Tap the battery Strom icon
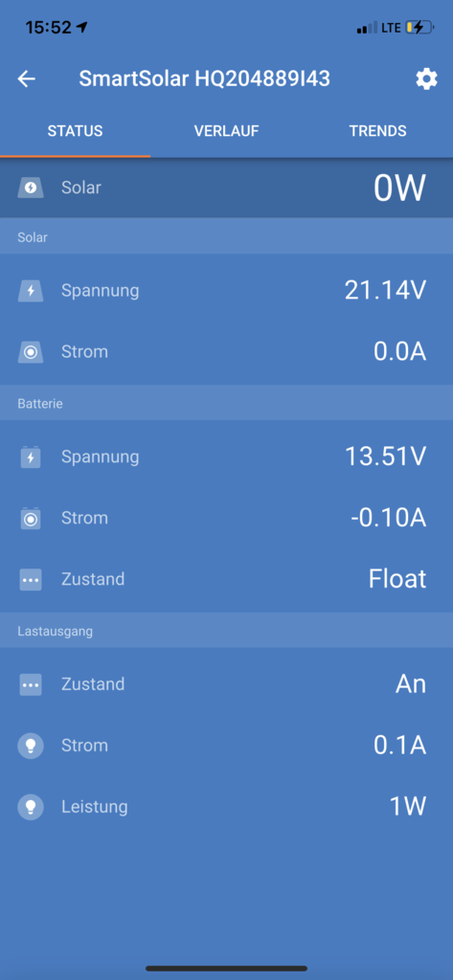The width and height of the screenshot is (453, 980). [x=31, y=518]
